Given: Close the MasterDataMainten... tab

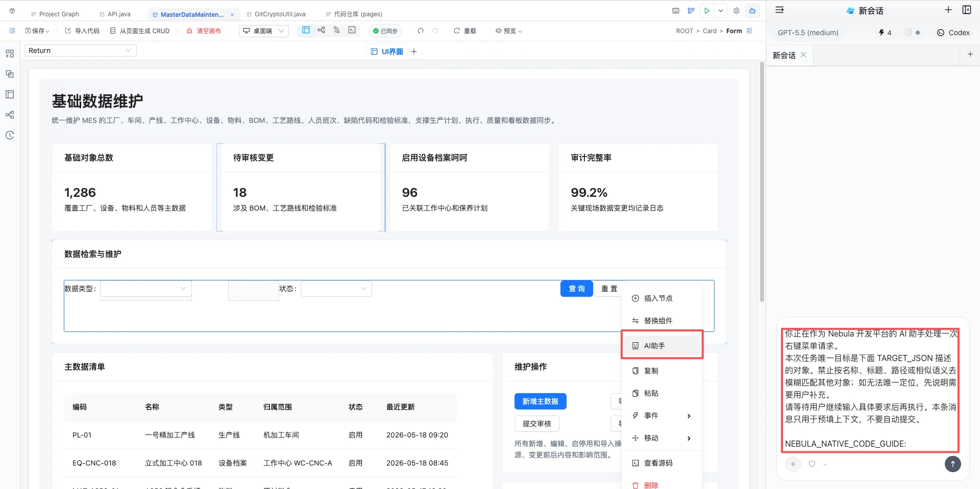Looking at the screenshot, I should (232, 14).
